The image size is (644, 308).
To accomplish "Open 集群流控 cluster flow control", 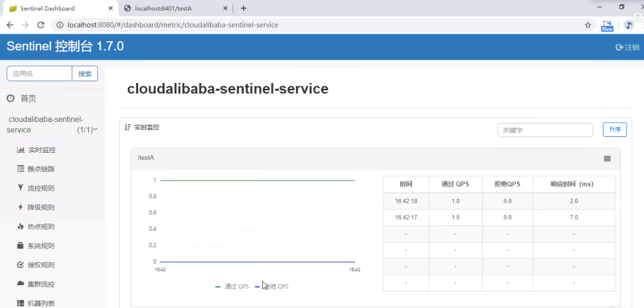I will tap(41, 284).
